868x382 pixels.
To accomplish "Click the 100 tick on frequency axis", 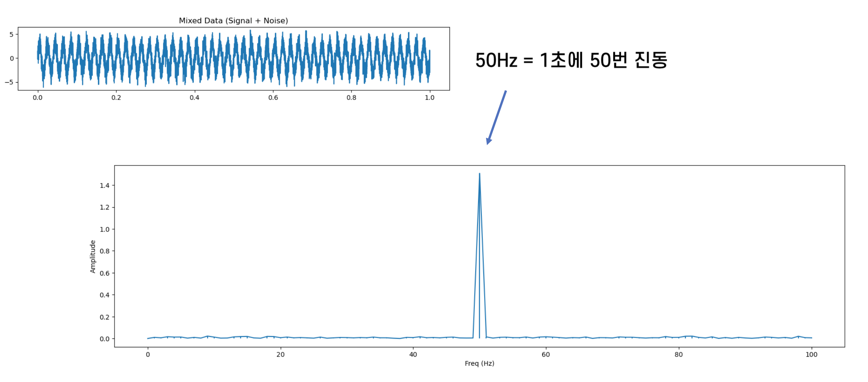I will coord(811,355).
